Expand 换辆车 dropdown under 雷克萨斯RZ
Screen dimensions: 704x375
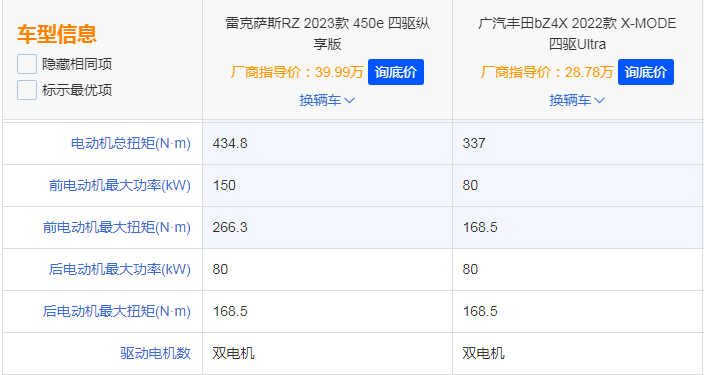pos(327,100)
